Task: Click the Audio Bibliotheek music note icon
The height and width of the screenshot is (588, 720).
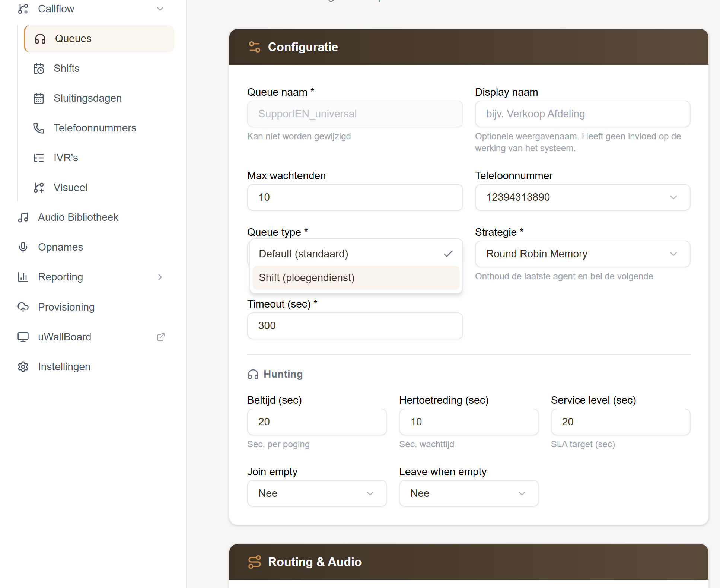Action: 23,217
